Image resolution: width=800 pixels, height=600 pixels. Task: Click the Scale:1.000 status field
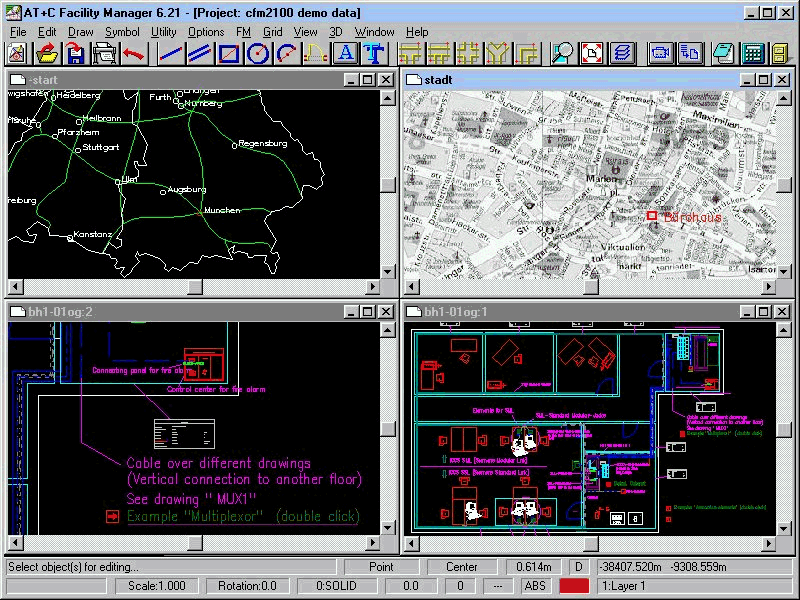(157, 586)
